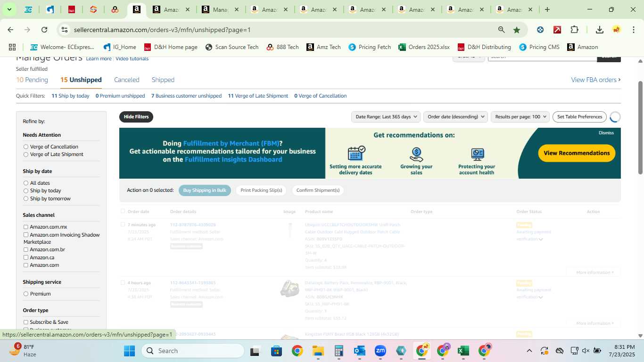644x362 pixels.
Task: Open the browser Downloads icon
Action: tap(600, 30)
